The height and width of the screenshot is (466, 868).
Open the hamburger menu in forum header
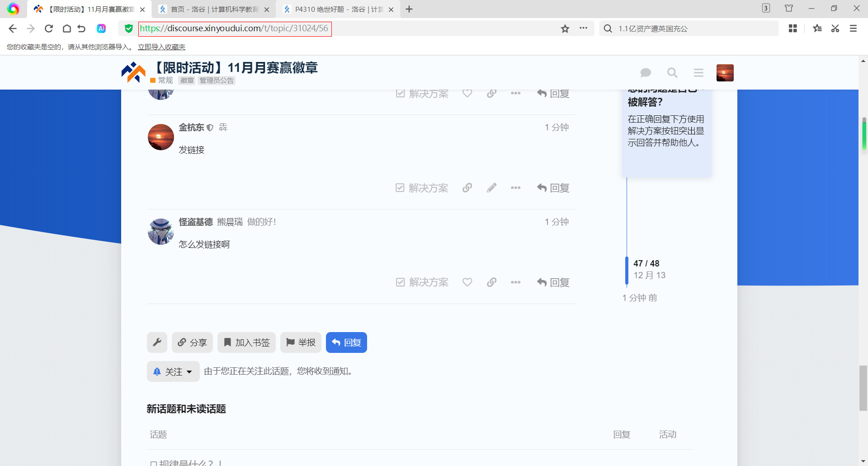pos(698,73)
